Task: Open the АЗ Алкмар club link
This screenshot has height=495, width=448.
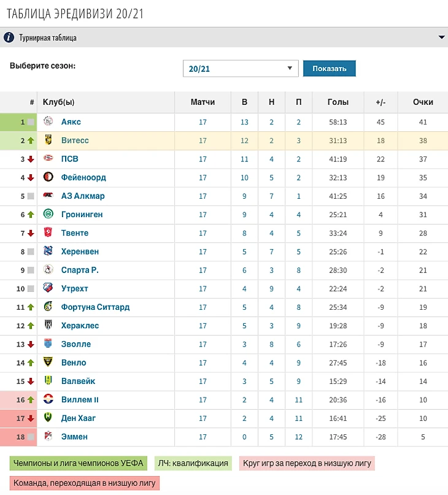Action: pyautogui.click(x=83, y=196)
